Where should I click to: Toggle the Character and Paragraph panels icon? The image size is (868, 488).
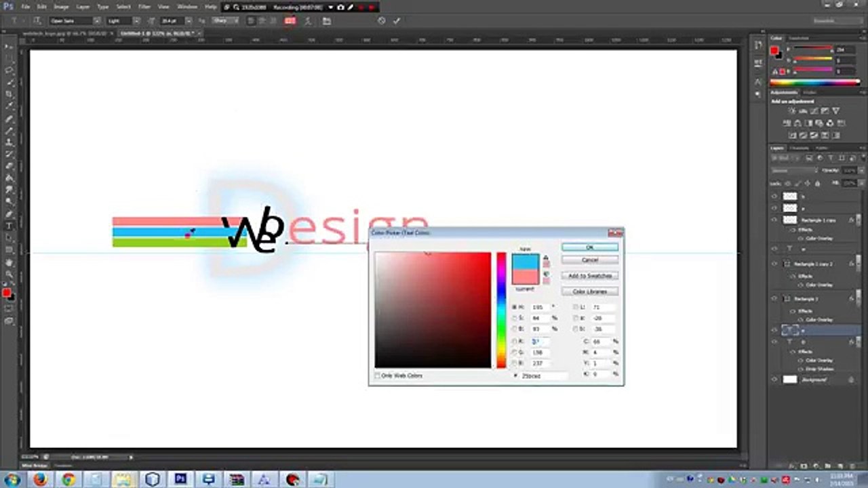[326, 21]
